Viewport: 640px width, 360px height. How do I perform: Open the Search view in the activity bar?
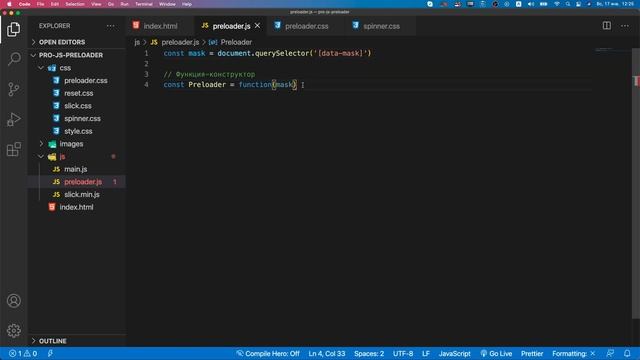[x=13, y=59]
